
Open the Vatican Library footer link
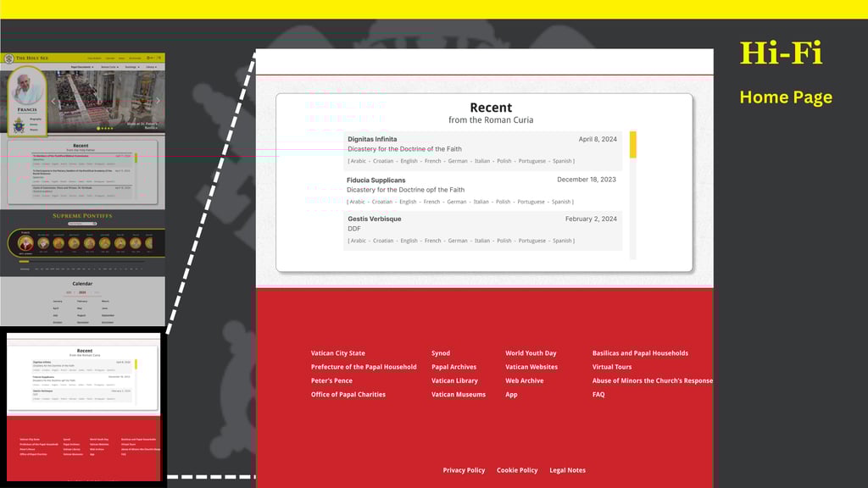(x=454, y=380)
